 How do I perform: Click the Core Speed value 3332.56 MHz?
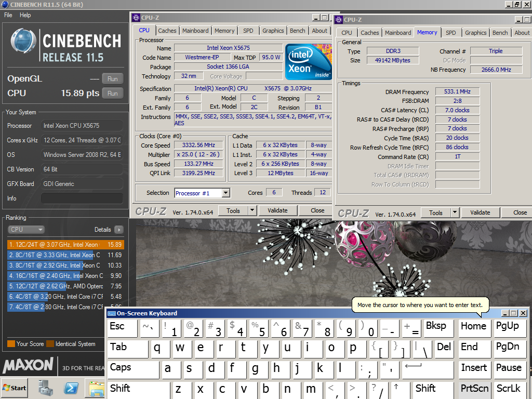click(x=198, y=145)
